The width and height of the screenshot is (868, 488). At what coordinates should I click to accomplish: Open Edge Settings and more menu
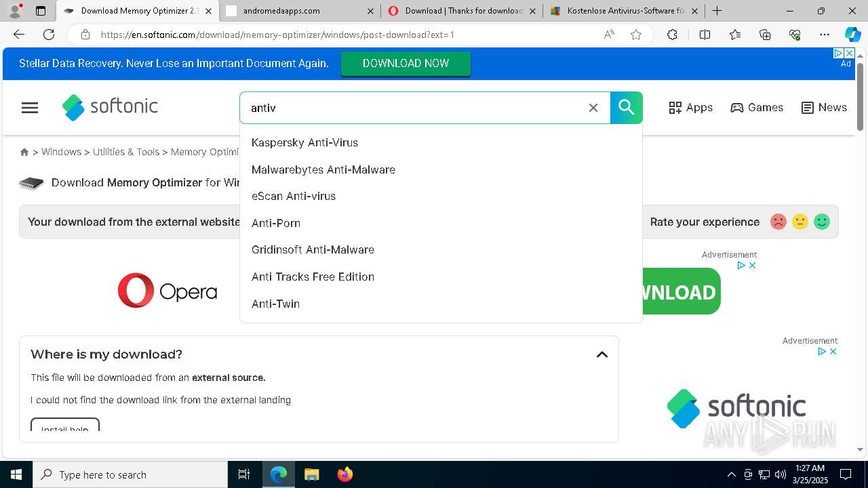tap(825, 35)
